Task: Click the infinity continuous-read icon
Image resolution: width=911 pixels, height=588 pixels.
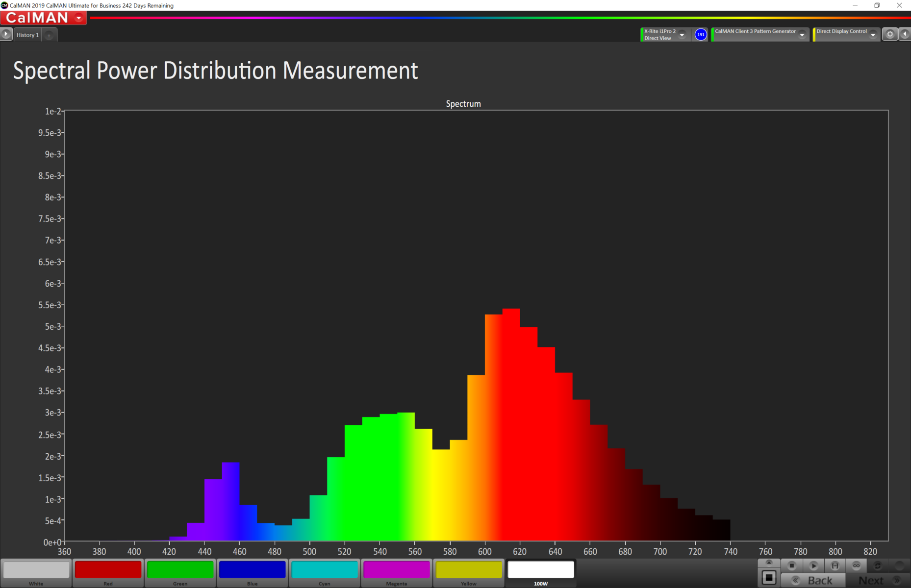Action: [856, 565]
